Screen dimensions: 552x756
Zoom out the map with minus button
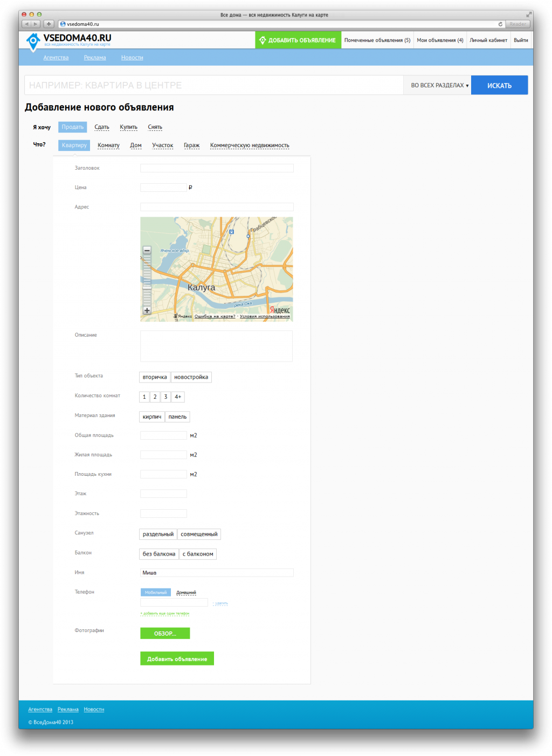point(147,251)
